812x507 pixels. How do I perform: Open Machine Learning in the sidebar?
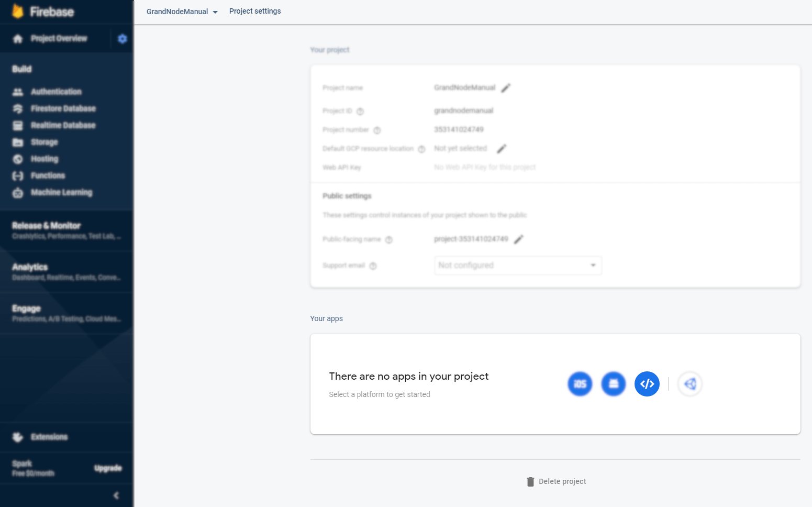click(x=61, y=192)
